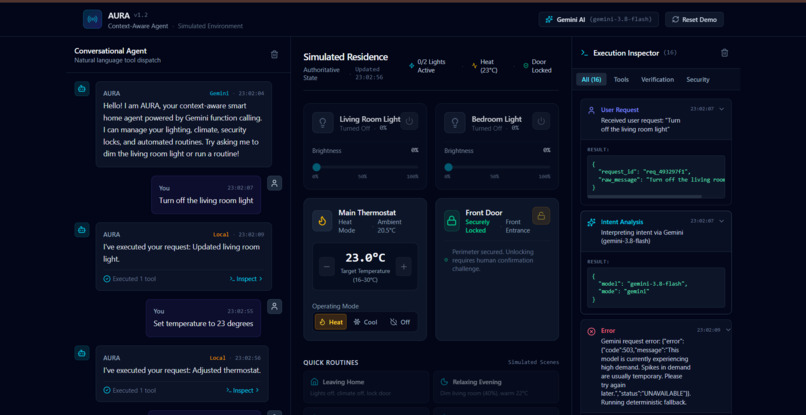Click AURA bot avatar beside Updated living room reply
Viewport: 806px width, 415px height.
(x=82, y=230)
